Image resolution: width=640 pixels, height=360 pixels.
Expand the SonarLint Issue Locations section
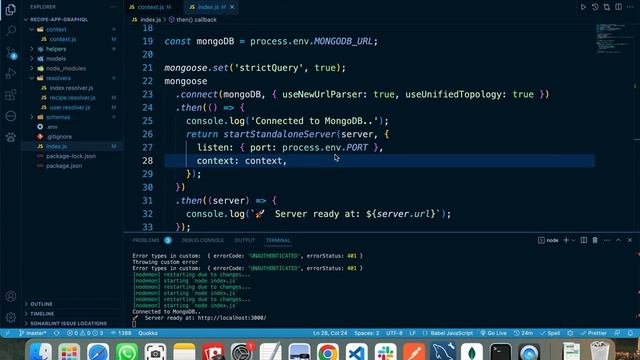coord(68,324)
